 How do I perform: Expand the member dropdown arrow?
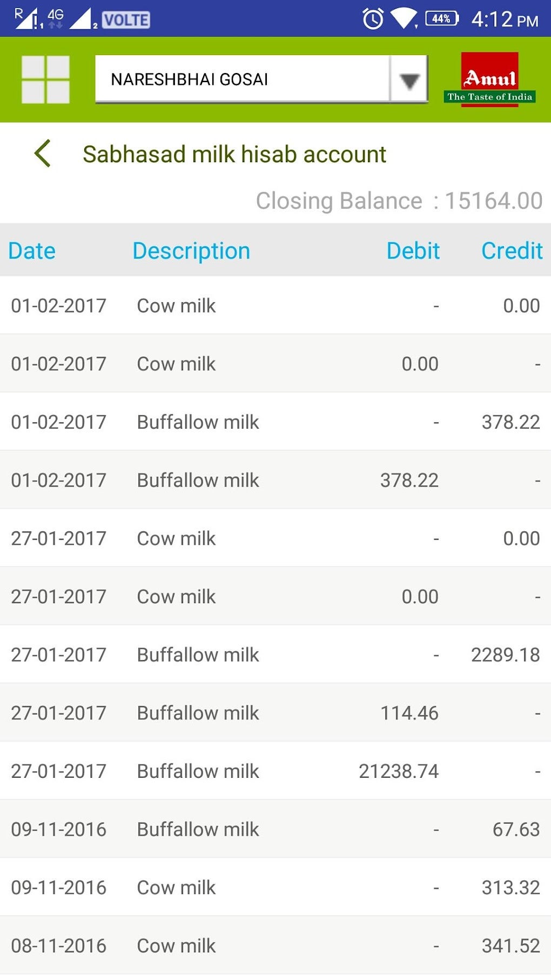coord(409,80)
